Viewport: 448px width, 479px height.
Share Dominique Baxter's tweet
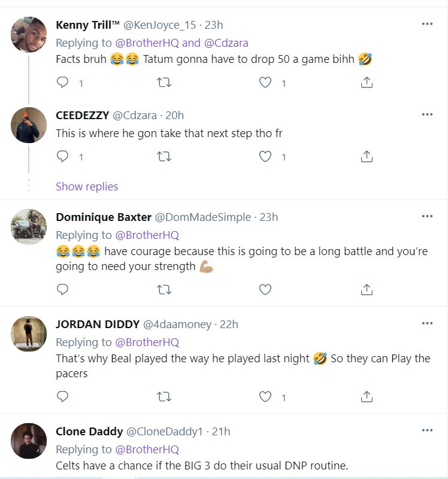[367, 290]
